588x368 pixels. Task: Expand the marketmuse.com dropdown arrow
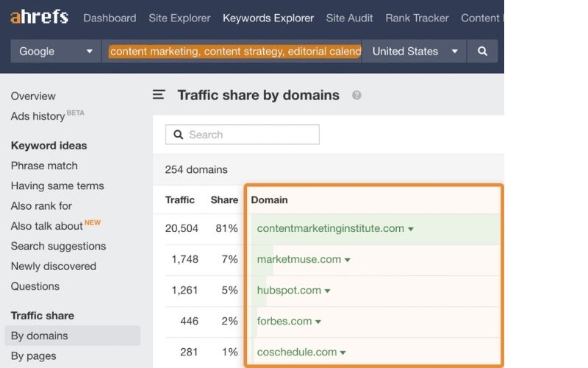[347, 260]
